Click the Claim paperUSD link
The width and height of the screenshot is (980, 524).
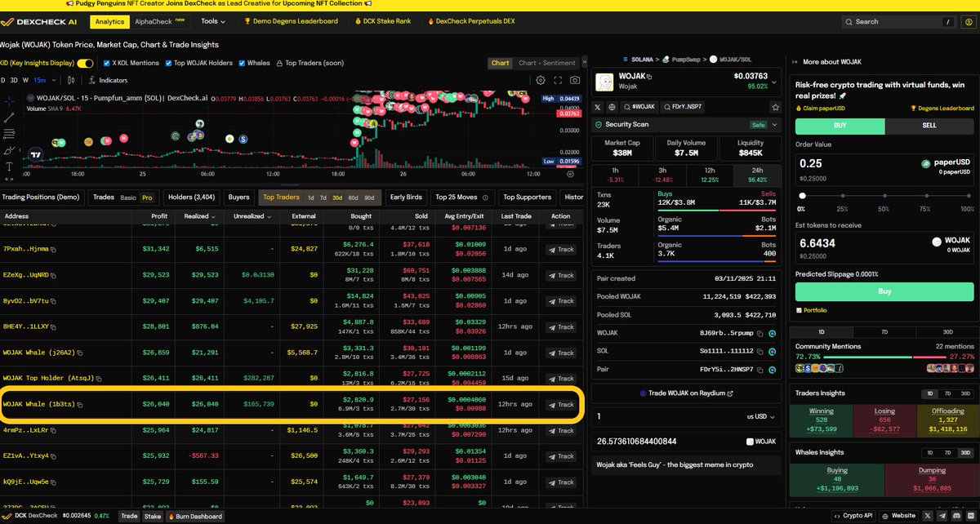(822, 108)
